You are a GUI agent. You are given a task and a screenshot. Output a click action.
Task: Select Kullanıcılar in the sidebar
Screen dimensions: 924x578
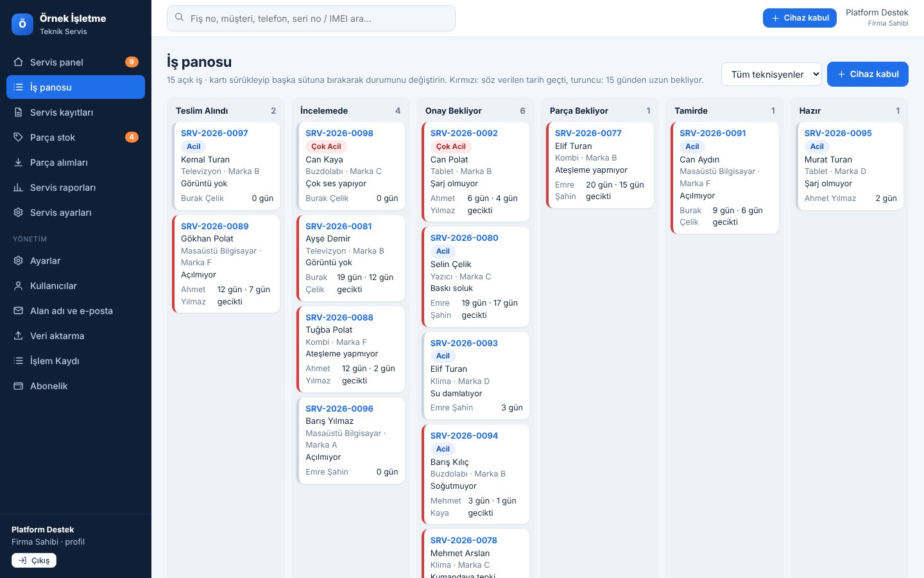76,286
